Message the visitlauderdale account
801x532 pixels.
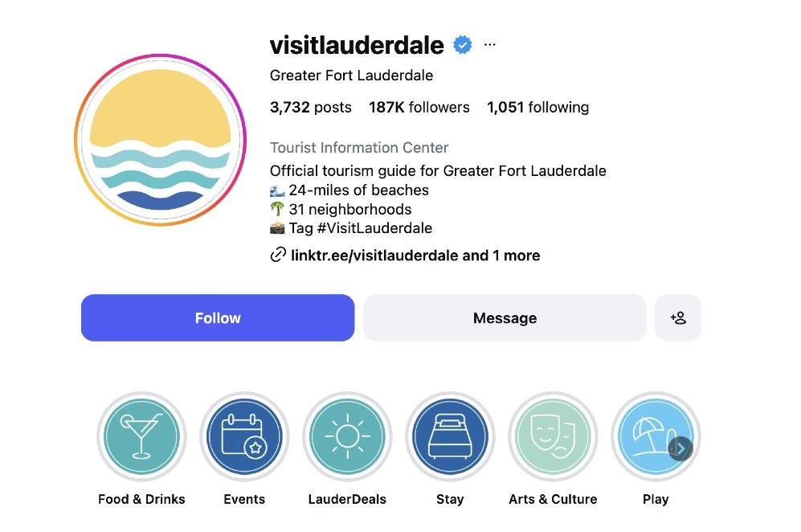(505, 318)
